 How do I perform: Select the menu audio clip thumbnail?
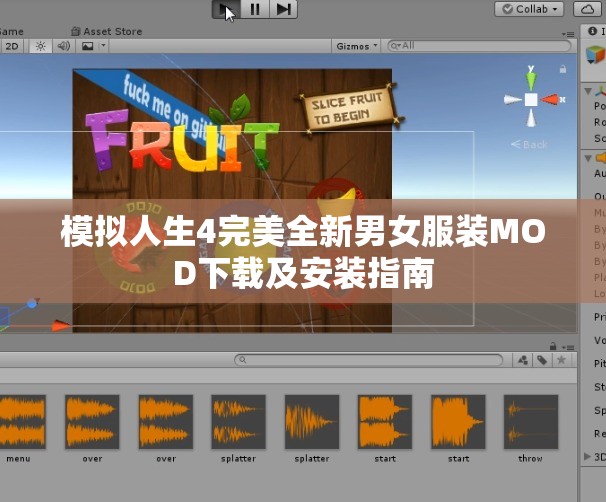tap(21, 422)
